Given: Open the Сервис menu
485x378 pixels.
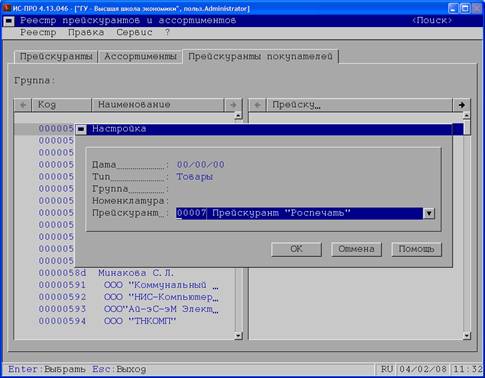Looking at the screenshot, I should coord(134,33).
